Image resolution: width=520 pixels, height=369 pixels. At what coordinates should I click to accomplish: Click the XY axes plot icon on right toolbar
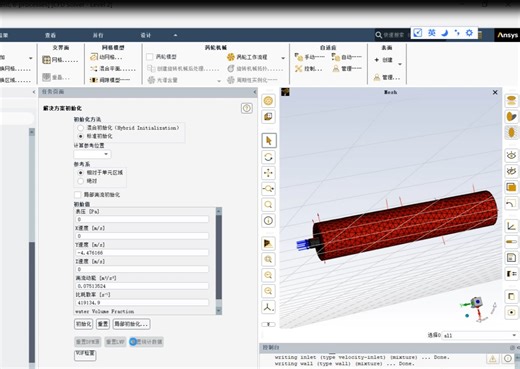point(511,226)
